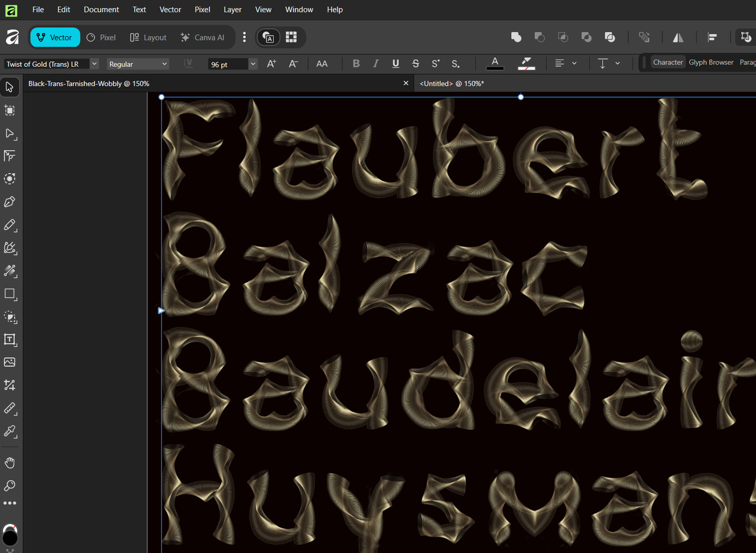Open the Vector menu

click(170, 9)
